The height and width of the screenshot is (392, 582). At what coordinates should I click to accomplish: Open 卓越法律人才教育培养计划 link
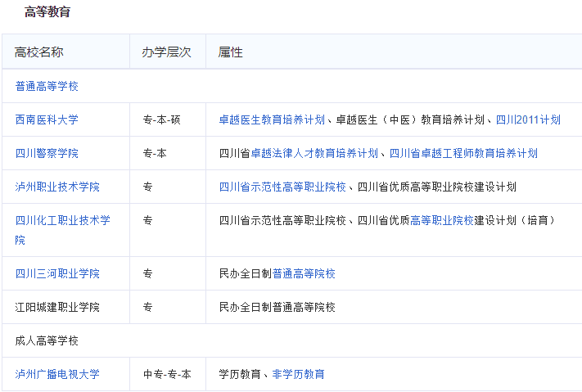[314, 153]
